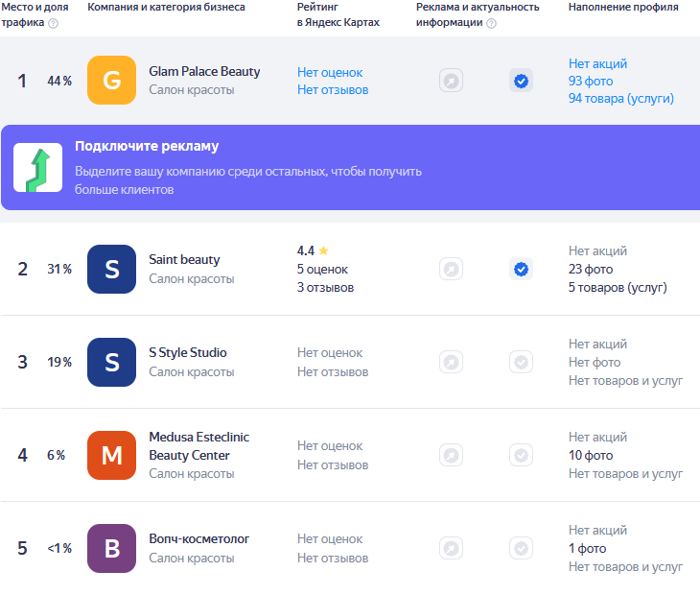Click the 31% traffic share value

tap(59, 269)
